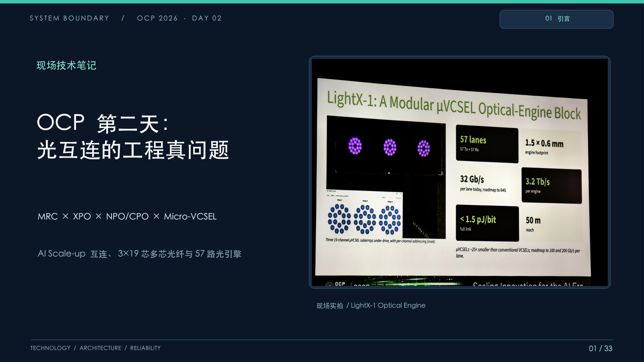The image size is (644, 362).
Task: Click the '现场实拍 / LightX-1 Optical Engine' caption
Action: click(x=371, y=305)
